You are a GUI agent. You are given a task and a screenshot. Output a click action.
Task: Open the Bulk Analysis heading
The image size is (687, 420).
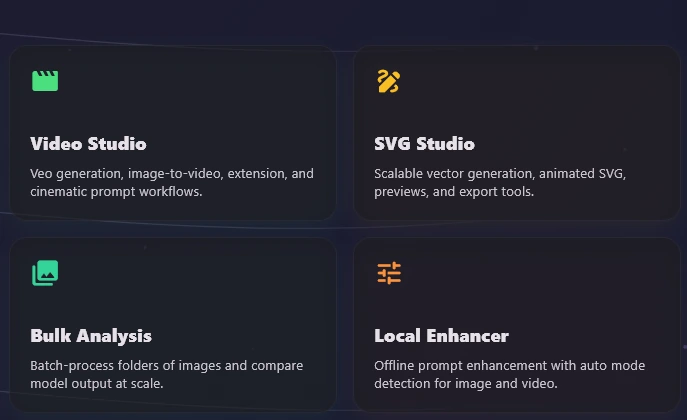(x=91, y=336)
